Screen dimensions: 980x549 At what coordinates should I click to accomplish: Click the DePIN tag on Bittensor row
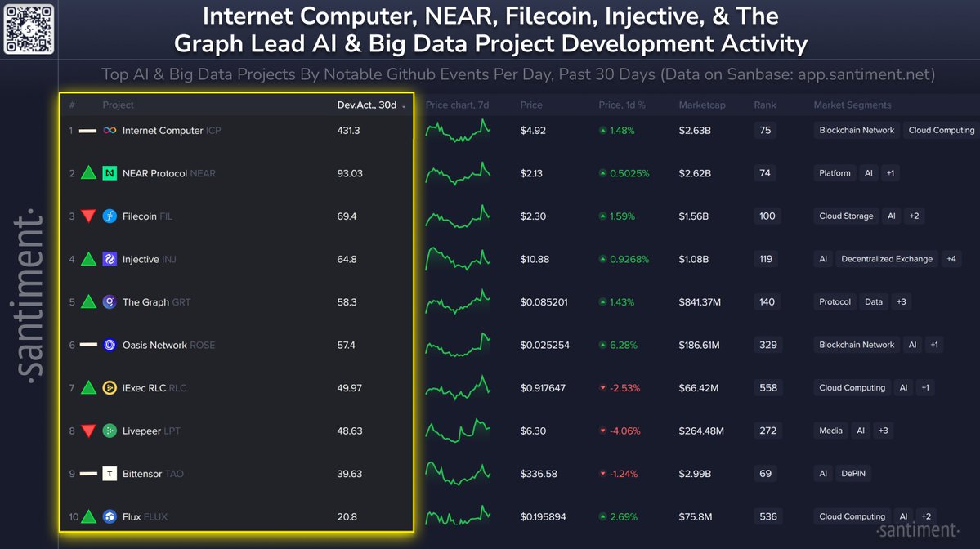coord(853,473)
